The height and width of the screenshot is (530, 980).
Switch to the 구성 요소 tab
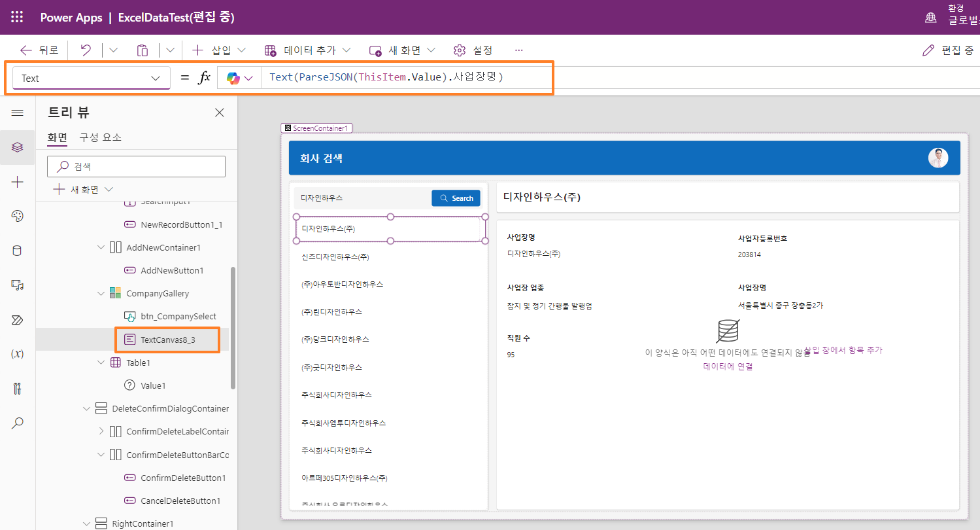(100, 137)
